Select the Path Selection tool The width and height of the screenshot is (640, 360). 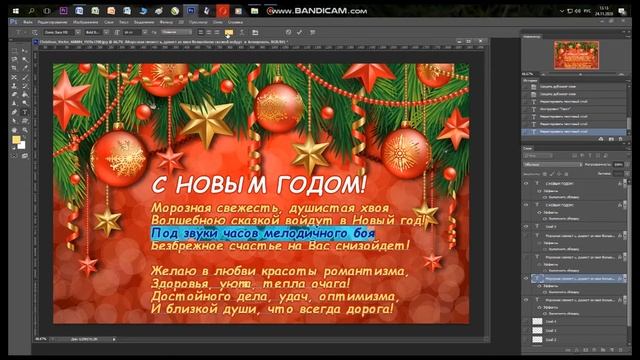[x=14, y=121]
